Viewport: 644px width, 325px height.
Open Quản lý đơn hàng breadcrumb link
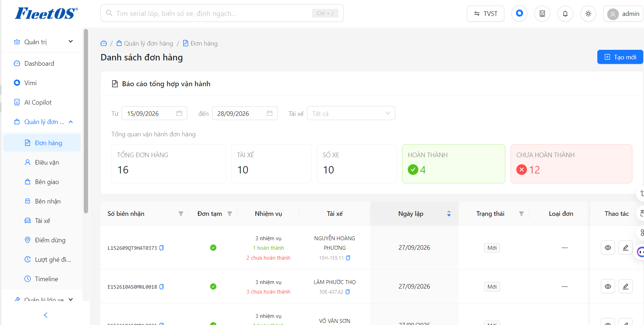point(145,43)
